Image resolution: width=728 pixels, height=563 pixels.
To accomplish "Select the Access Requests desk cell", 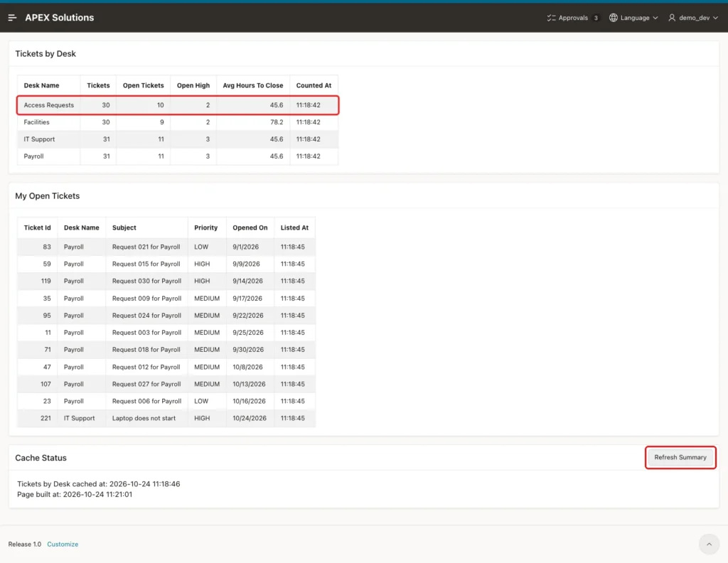I will tap(49, 105).
